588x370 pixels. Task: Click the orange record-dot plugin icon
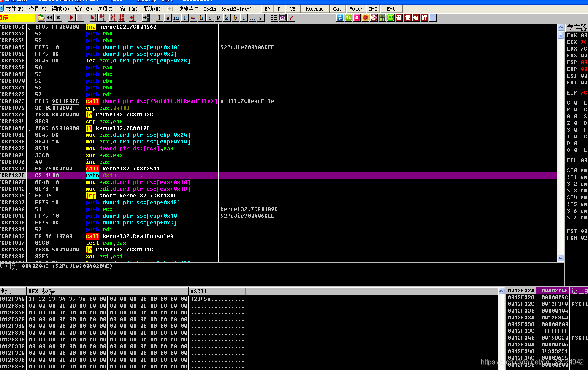tap(366, 17)
